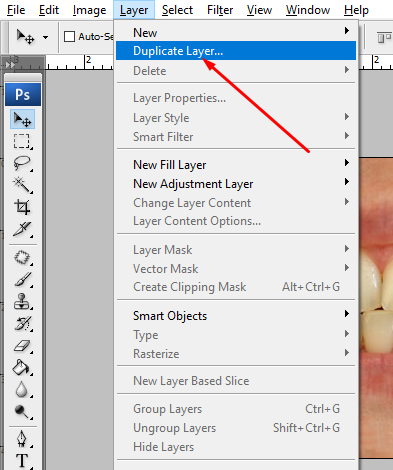393x470 pixels.
Task: Click New Layer Based Slice entry
Action: (x=236, y=381)
